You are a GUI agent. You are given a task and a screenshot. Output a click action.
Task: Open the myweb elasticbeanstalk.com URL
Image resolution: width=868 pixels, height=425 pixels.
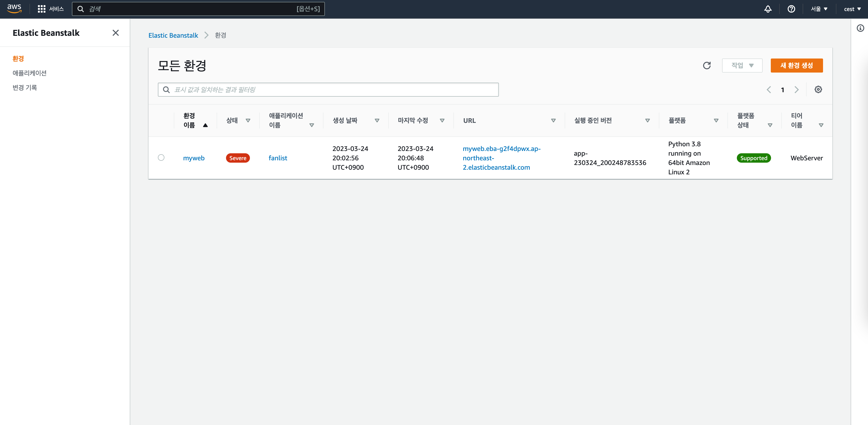(501, 158)
